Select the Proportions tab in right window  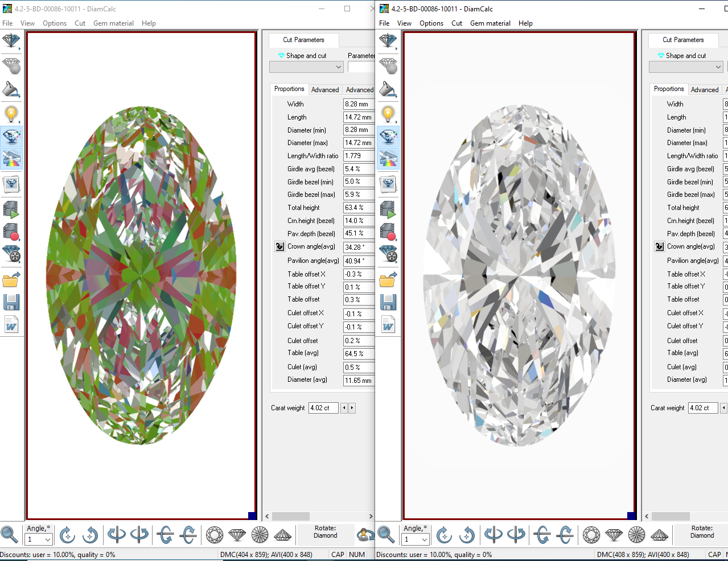pos(669,89)
